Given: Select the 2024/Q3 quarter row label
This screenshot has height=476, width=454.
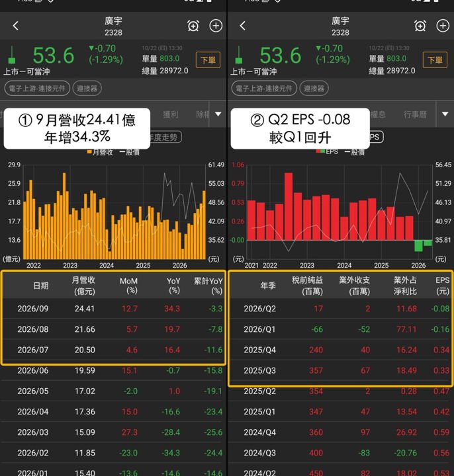Looking at the screenshot, I should [x=260, y=453].
